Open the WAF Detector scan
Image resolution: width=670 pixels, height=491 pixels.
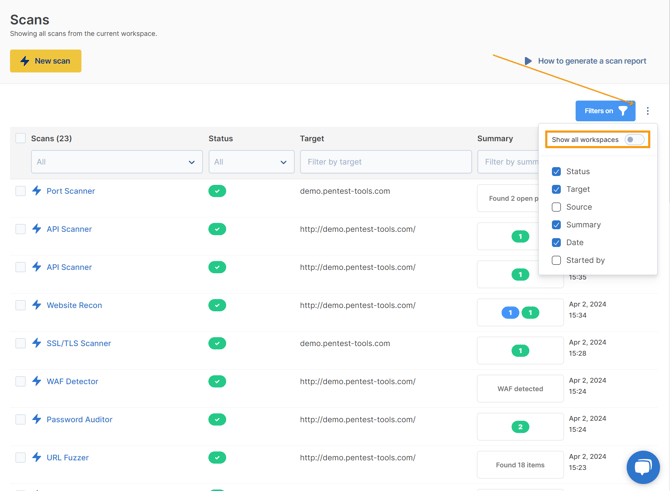[x=72, y=381]
